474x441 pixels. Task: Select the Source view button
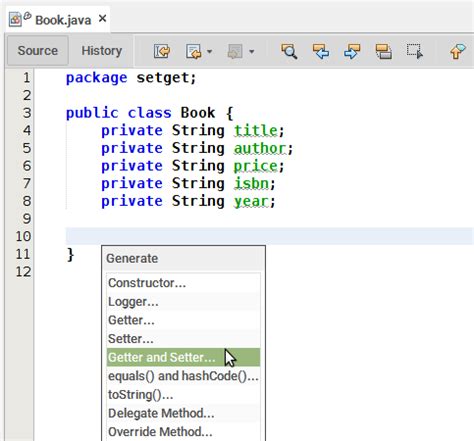(38, 51)
